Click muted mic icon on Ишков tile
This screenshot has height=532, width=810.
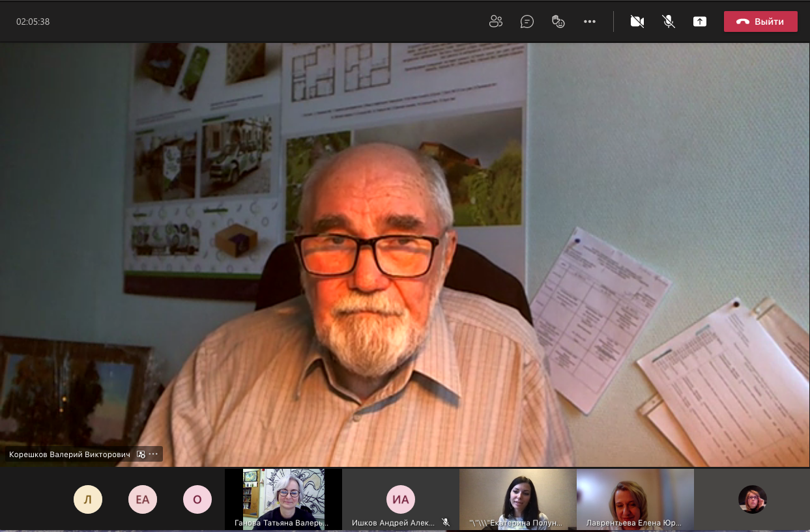pyautogui.click(x=446, y=522)
